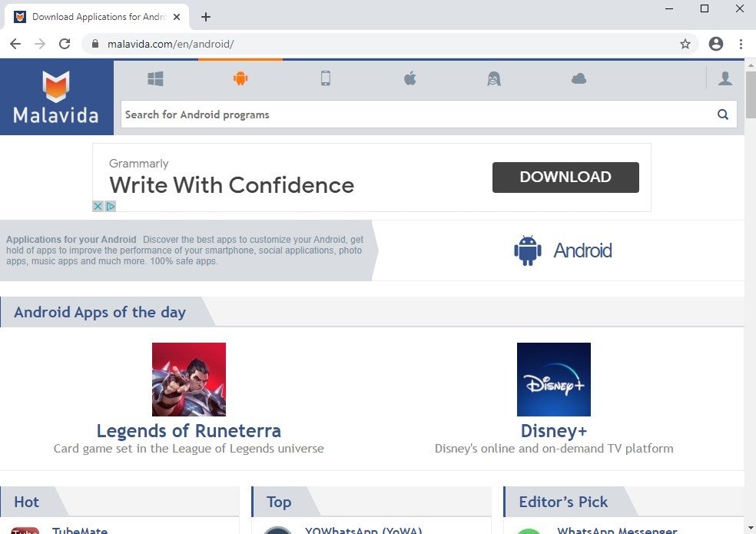Click the scrollbar down arrow
Viewport: 756px width, 534px height.
[751, 528]
